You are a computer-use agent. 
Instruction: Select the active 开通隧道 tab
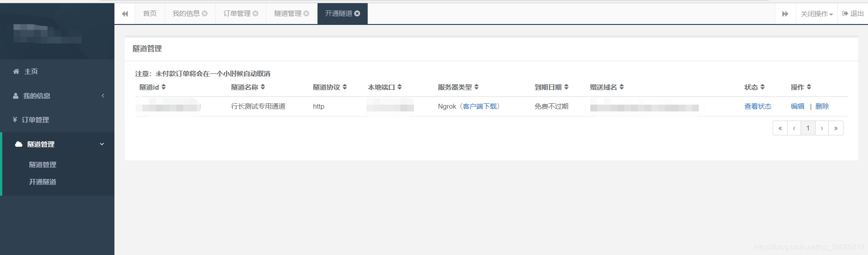[x=338, y=14]
